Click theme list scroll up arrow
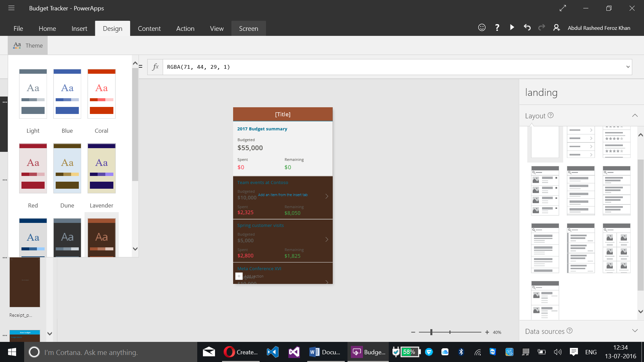The width and height of the screenshot is (644, 362). 135,63
